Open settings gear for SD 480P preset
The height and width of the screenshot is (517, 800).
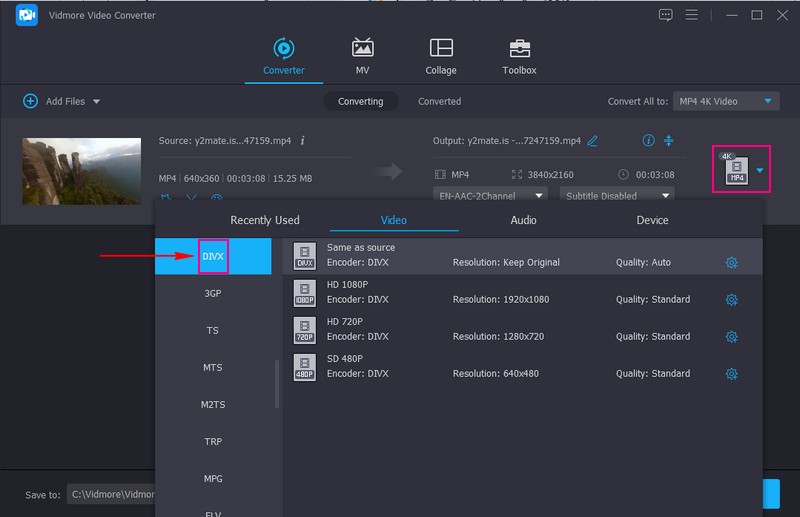tap(731, 374)
